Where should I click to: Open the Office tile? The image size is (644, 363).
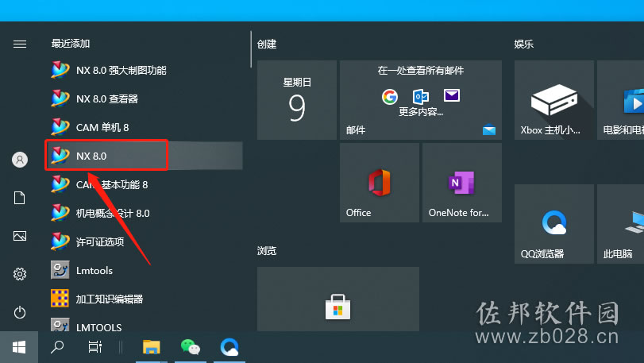click(380, 183)
